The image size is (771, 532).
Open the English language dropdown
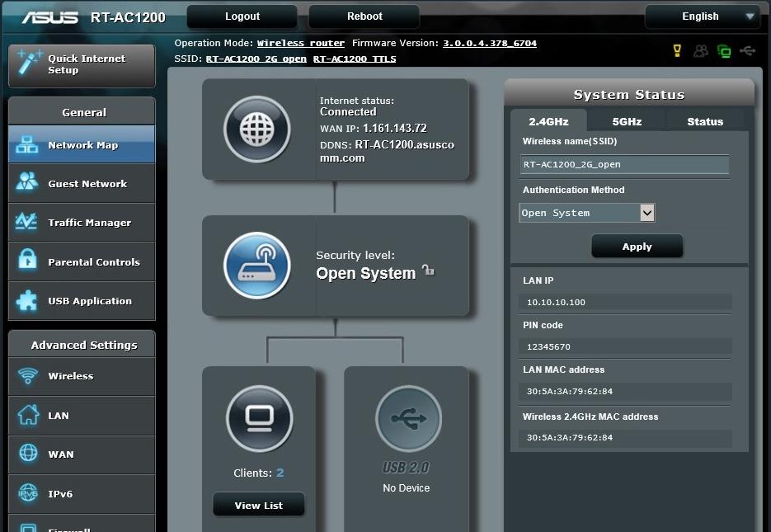[704, 16]
